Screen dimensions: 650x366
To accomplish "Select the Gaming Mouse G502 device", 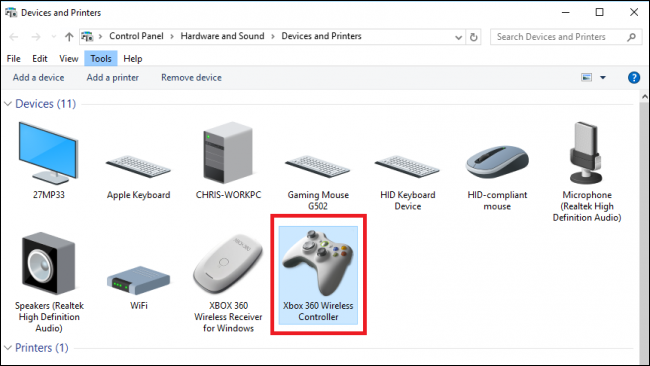I will click(x=318, y=167).
